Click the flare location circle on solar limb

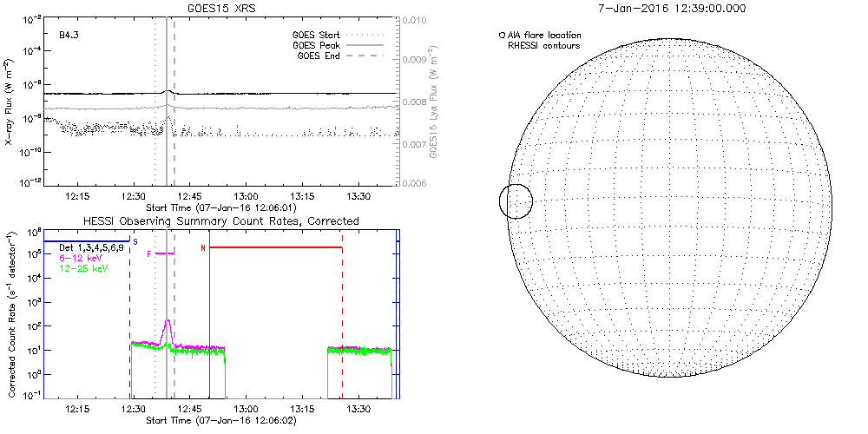pos(516,201)
